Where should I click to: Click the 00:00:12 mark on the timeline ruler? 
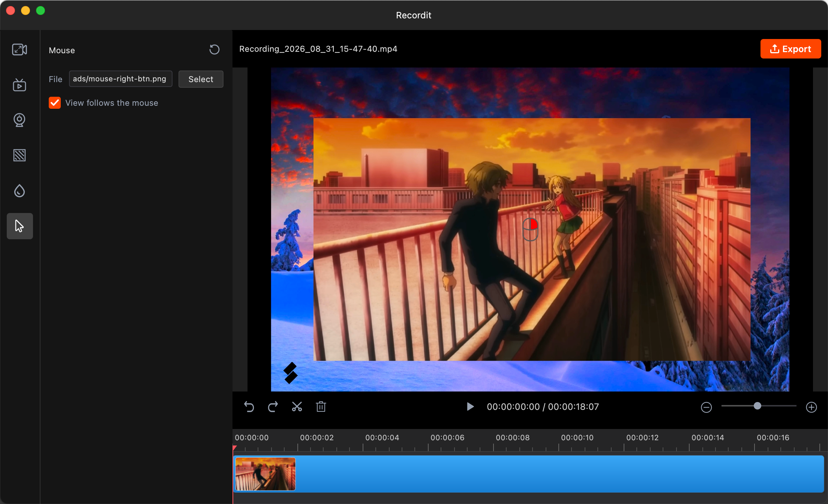click(x=642, y=438)
